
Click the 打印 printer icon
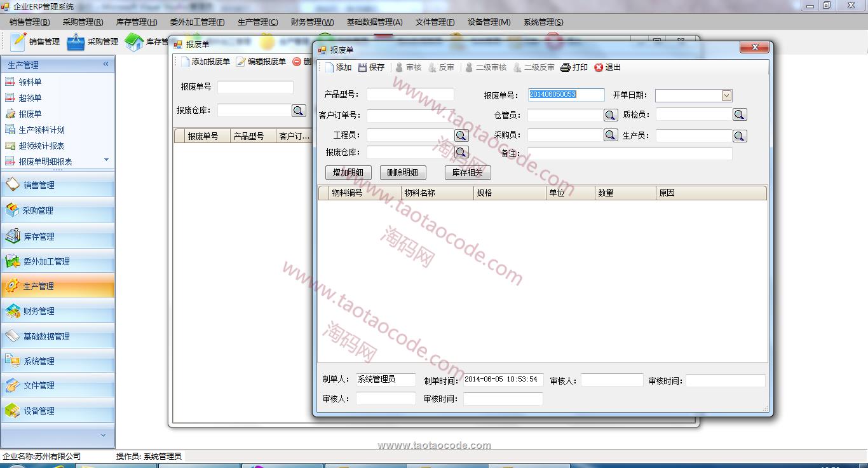tap(566, 67)
